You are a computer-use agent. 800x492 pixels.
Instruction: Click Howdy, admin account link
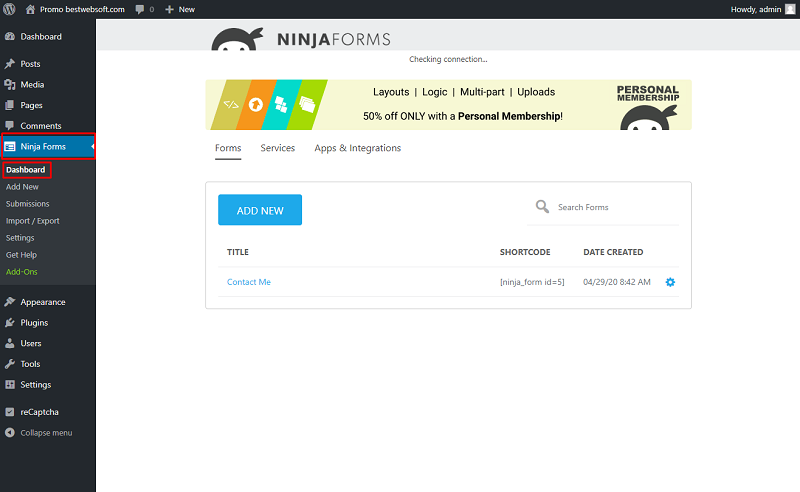[756, 9]
